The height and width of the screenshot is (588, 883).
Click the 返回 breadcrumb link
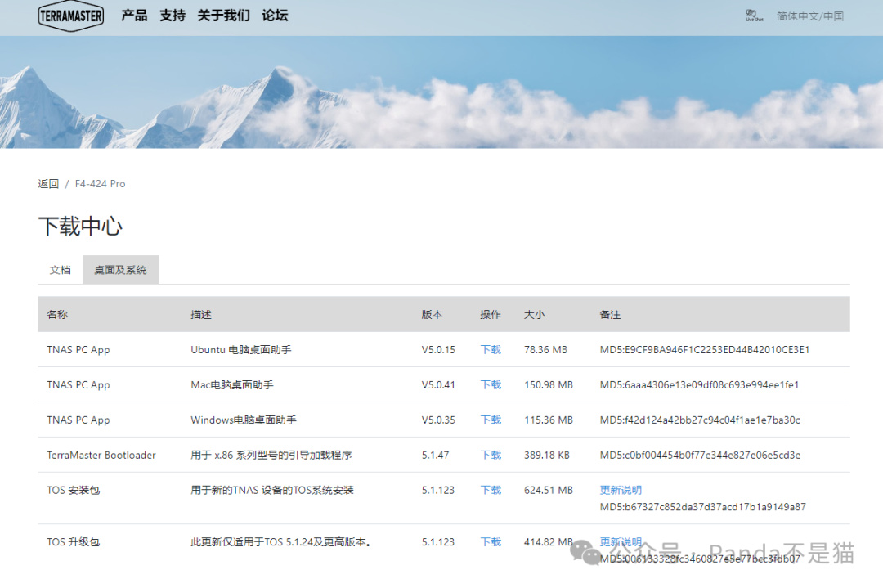(48, 184)
